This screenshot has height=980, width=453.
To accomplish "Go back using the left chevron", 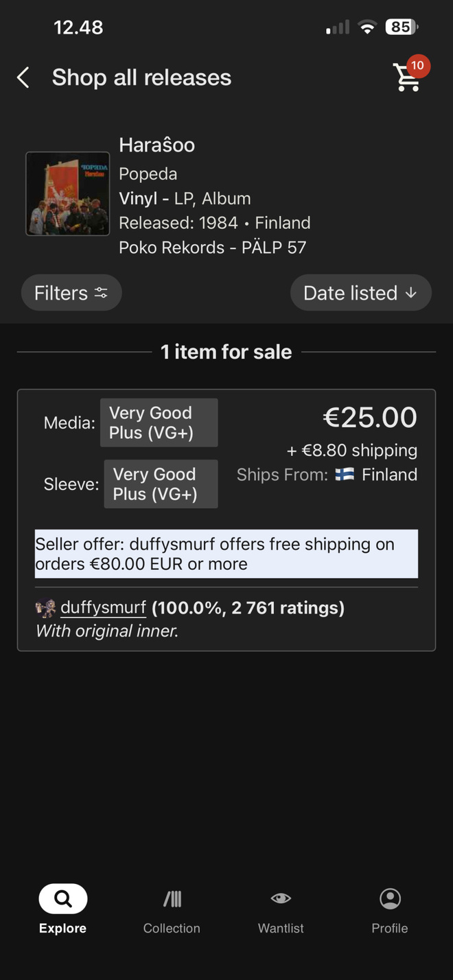I will 23,77.
